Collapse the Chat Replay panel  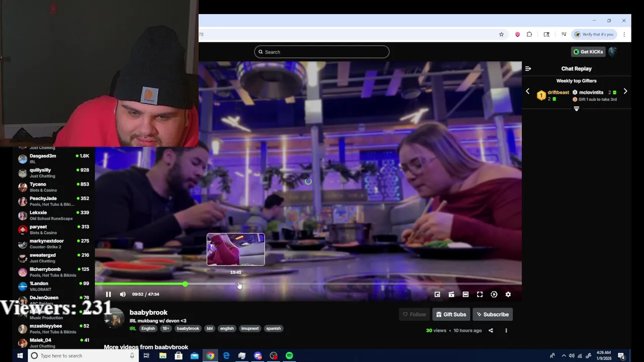point(528,68)
